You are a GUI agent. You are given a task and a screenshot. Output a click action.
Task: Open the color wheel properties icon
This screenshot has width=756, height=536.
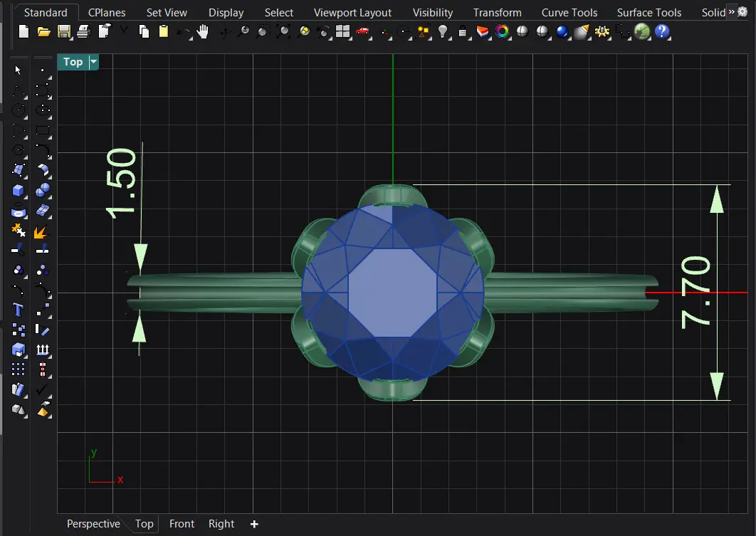coord(503,32)
